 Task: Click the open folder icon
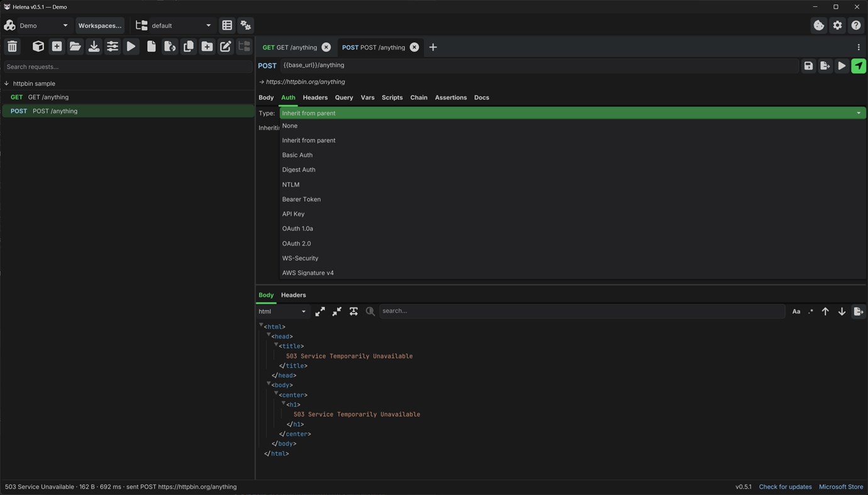(x=75, y=47)
